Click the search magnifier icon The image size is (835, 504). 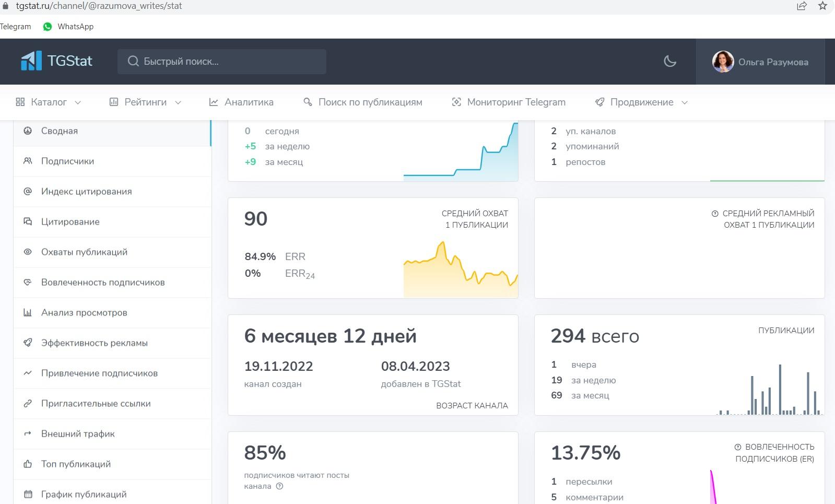(133, 62)
